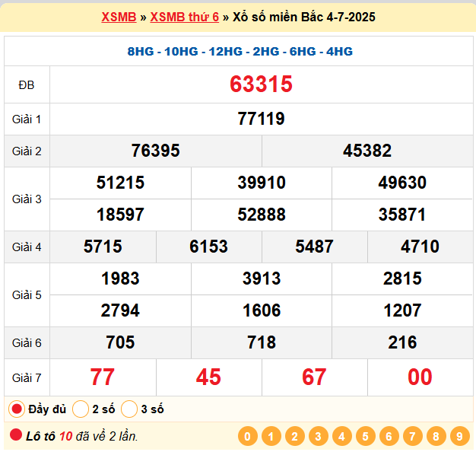Image resolution: width=476 pixels, height=452 pixels.
Task: Click digit filter circle 8
Action: (x=436, y=436)
